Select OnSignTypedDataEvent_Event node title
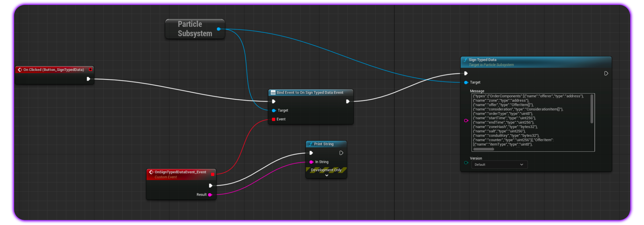 (x=180, y=172)
